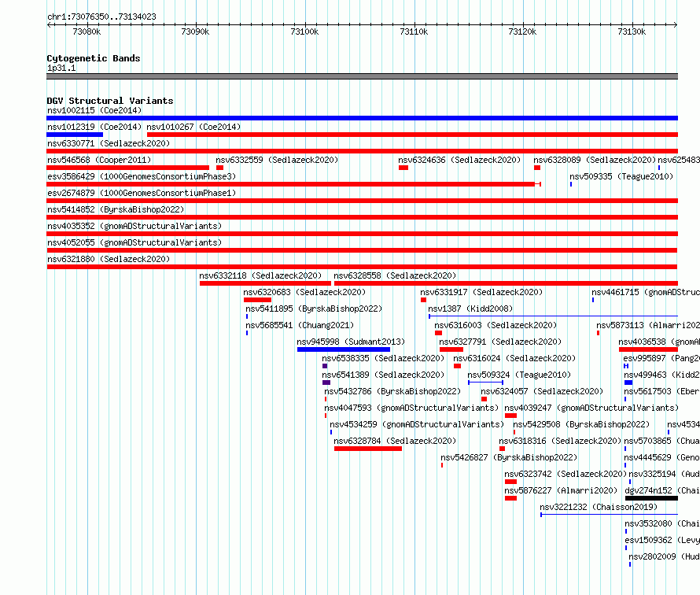
Task: Click nsv509324 (Teague2010) label
Action: click(519, 375)
